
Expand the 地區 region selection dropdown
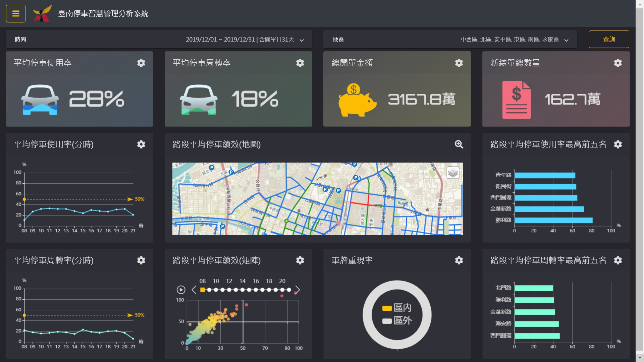pos(567,40)
